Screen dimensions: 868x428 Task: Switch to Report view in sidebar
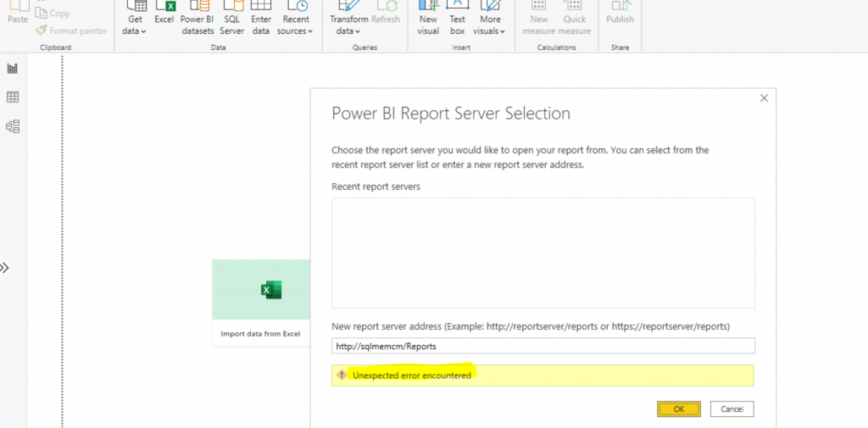pos(13,69)
